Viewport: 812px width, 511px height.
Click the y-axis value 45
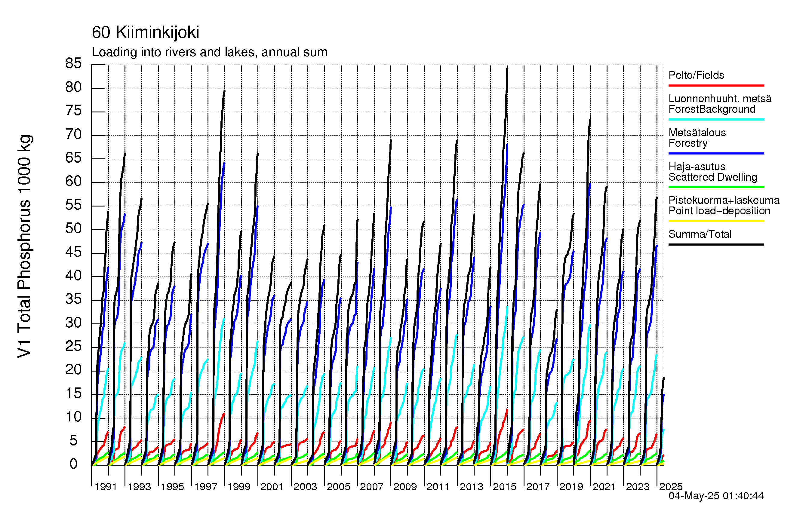click(73, 252)
